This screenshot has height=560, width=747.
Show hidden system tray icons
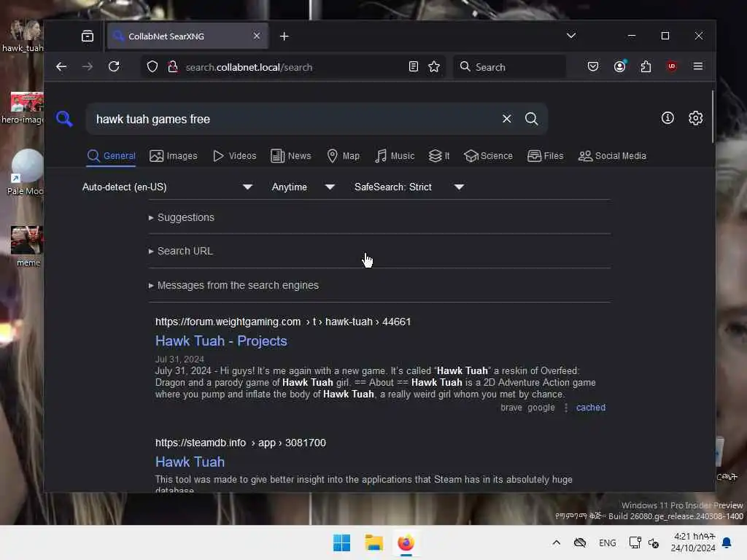(556, 542)
